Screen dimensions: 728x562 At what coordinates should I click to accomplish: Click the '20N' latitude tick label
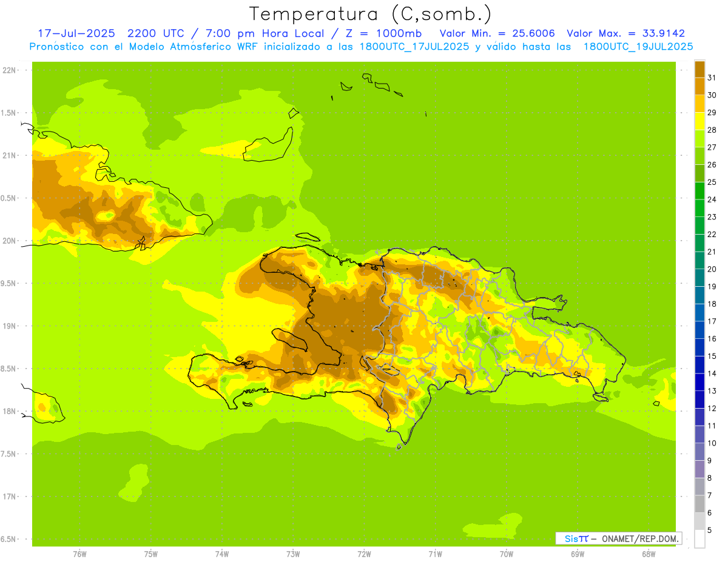(x=9, y=241)
